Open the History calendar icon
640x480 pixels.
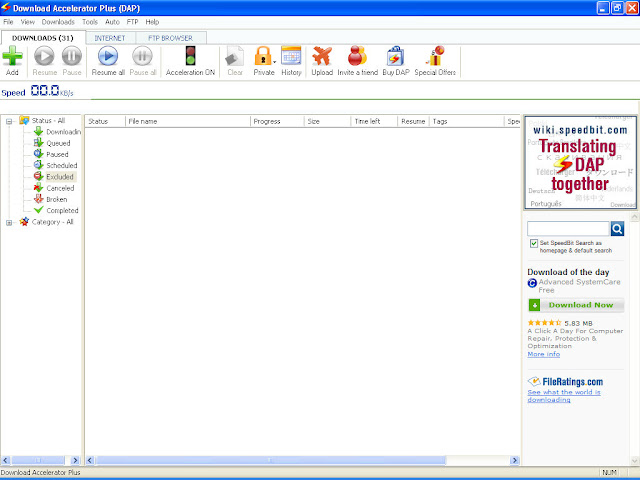click(291, 56)
